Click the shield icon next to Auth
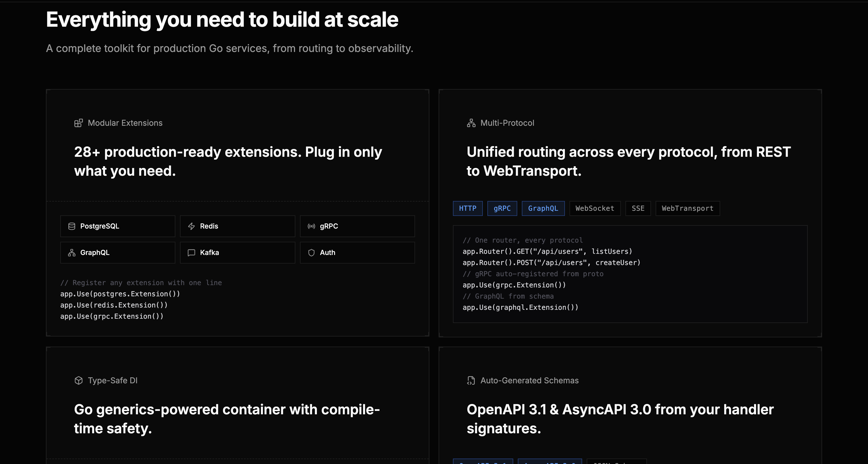The image size is (868, 464). tap(311, 252)
